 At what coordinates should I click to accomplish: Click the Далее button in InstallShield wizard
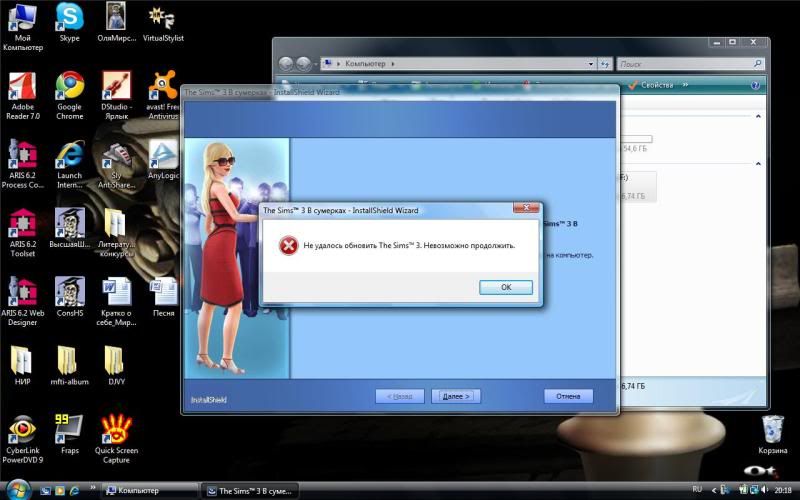click(x=456, y=396)
